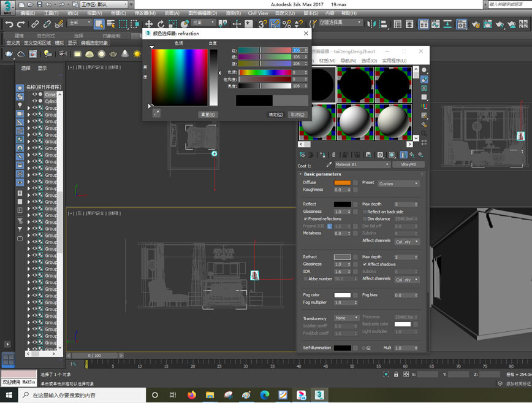Open material editor 实用程序(U) menu
The height and width of the screenshot is (403, 532).
(394, 61)
